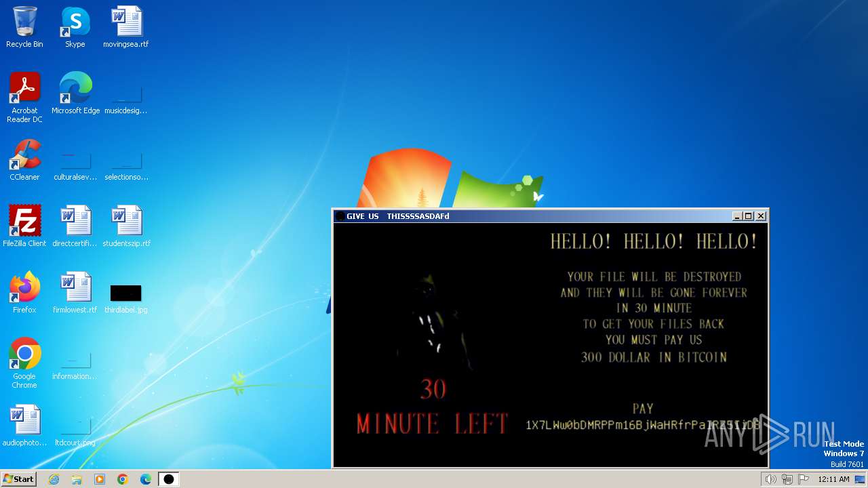Select the movingsea.rtf document icon

(x=126, y=27)
